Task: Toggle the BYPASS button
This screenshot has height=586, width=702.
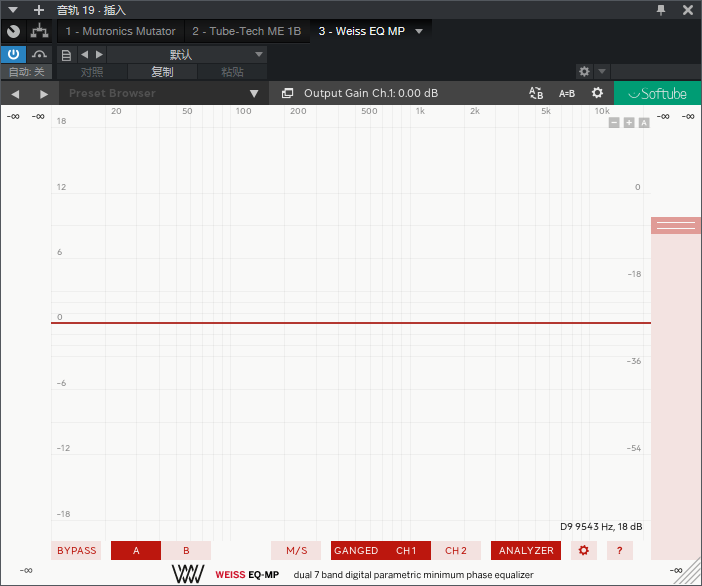Action: (76, 551)
